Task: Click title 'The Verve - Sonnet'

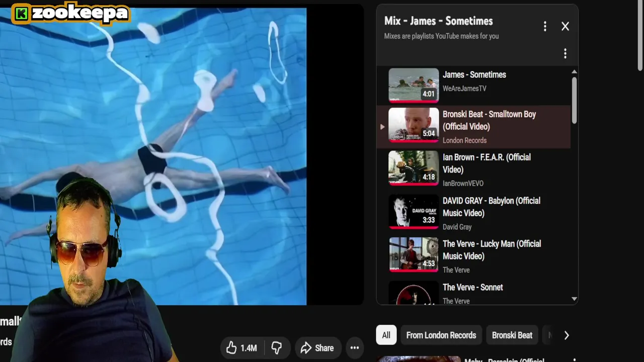Action: pos(473,288)
